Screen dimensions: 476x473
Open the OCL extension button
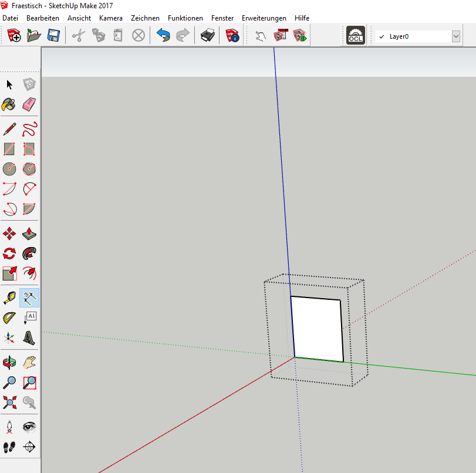pos(355,36)
